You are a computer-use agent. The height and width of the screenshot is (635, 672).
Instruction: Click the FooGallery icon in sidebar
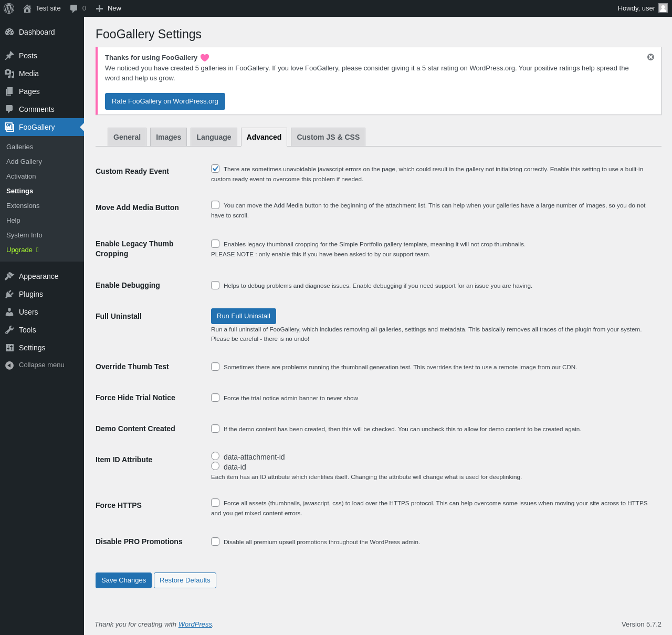click(9, 127)
